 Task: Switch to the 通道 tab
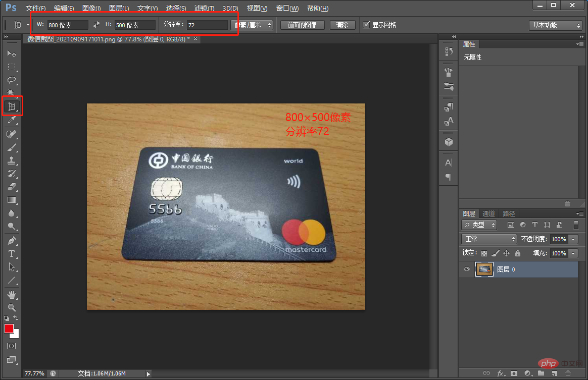coord(488,213)
